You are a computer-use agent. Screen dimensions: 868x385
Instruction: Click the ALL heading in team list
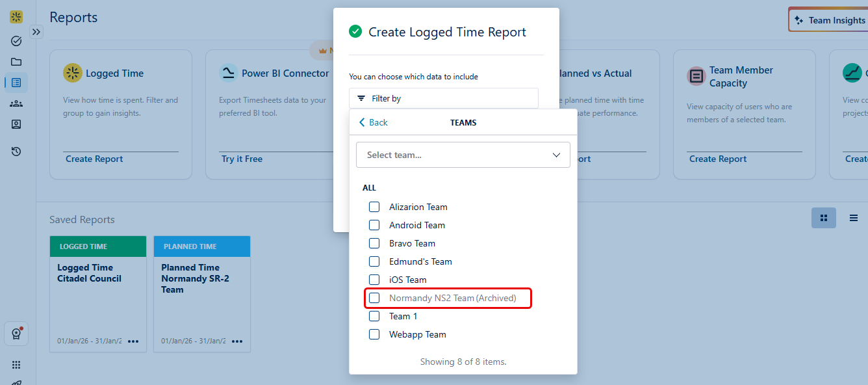tap(369, 187)
